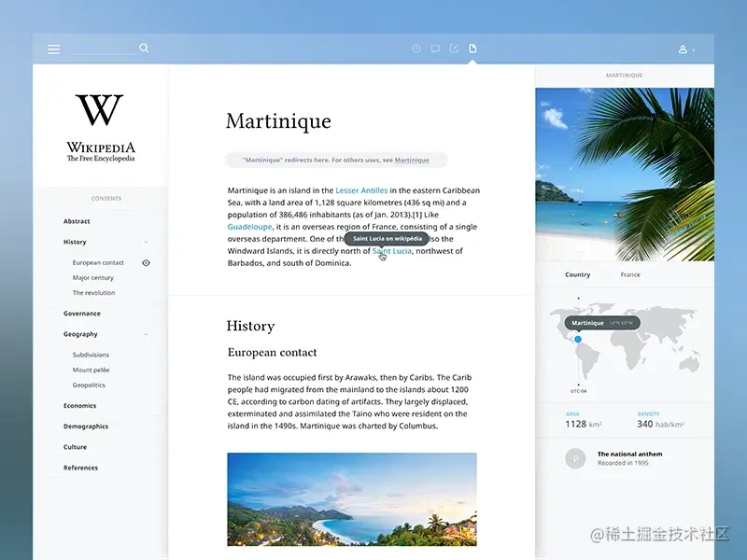The image size is (747, 560).
Task: Open the discussion speech bubble icon
Action: click(x=435, y=49)
